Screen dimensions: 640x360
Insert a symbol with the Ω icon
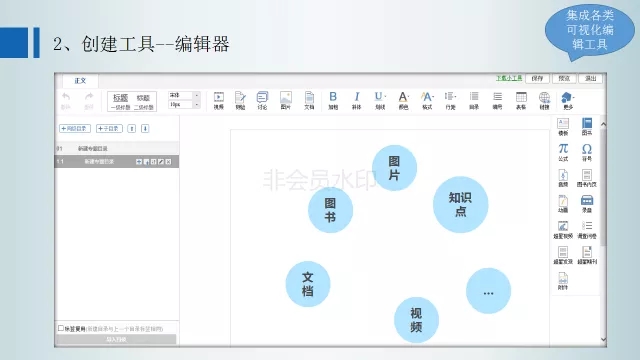[x=587, y=152]
